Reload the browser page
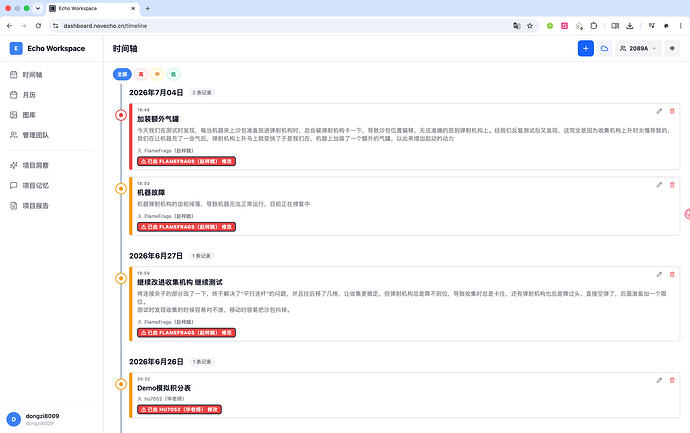This screenshot has width=690, height=433. pos(38,26)
